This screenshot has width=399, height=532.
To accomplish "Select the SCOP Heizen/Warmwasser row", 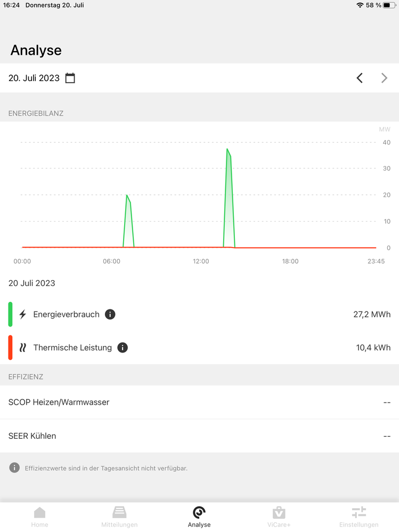I will tap(199, 402).
